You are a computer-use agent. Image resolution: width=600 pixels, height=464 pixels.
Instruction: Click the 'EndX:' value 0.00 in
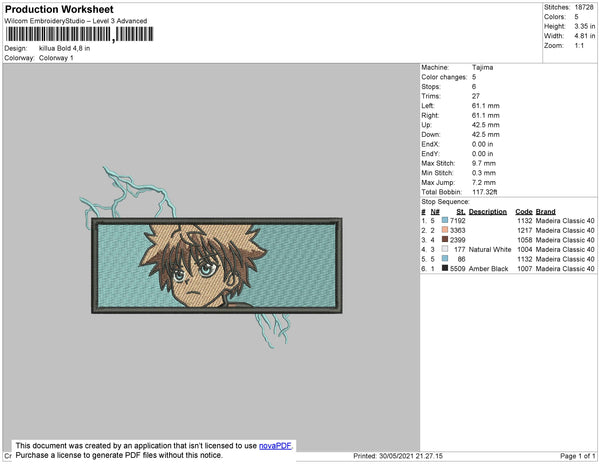click(x=482, y=144)
